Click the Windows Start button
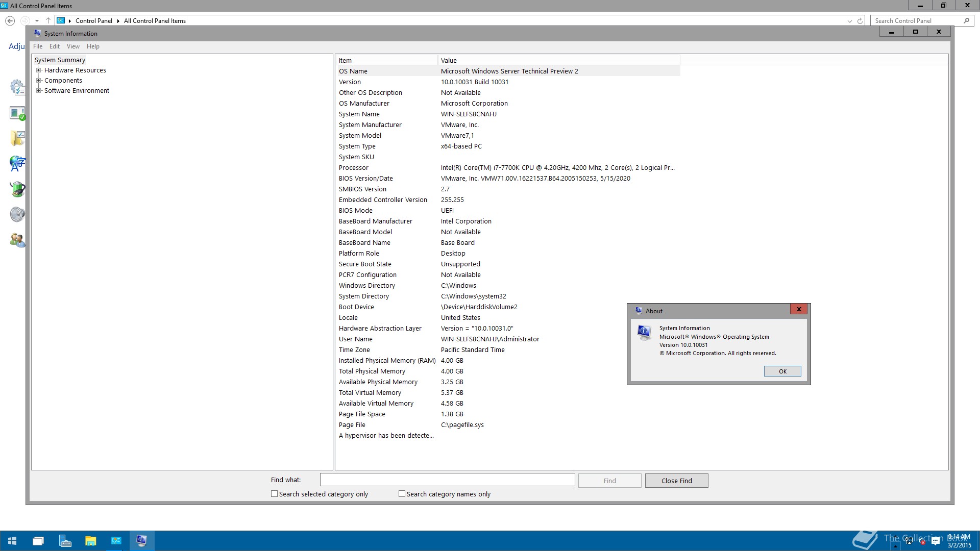The height and width of the screenshot is (551, 980). click(x=13, y=541)
